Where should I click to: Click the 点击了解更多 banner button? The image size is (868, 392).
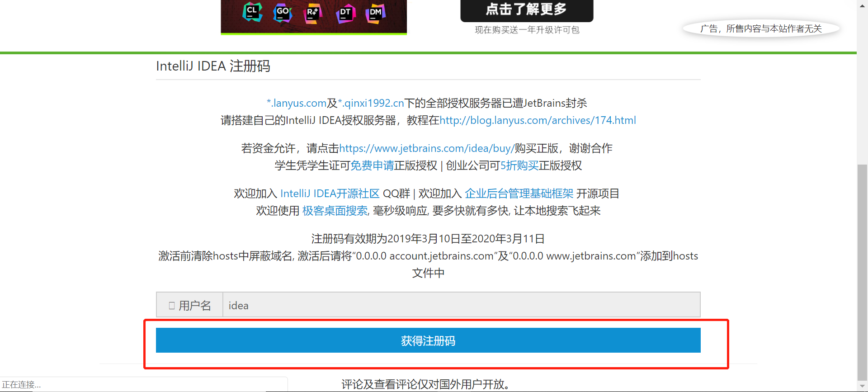[527, 10]
